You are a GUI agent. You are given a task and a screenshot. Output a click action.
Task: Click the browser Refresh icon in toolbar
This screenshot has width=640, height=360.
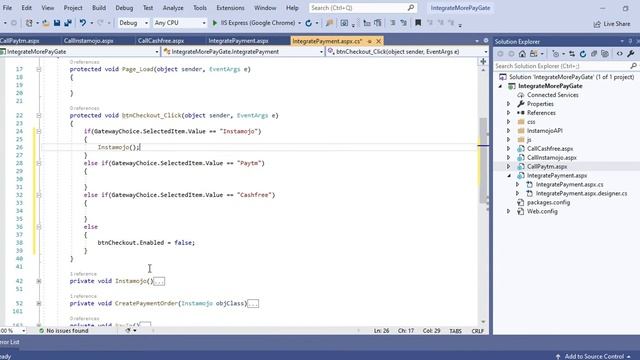coord(309,23)
